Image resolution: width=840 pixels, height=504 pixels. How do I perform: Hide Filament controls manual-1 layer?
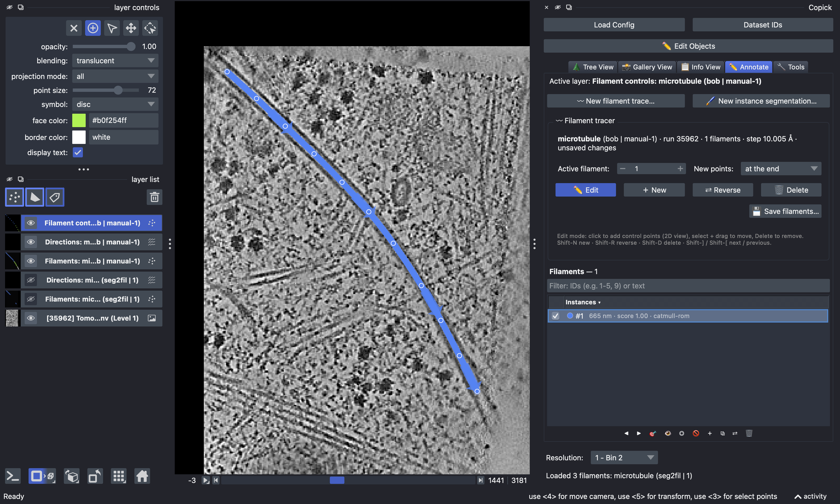click(x=31, y=223)
